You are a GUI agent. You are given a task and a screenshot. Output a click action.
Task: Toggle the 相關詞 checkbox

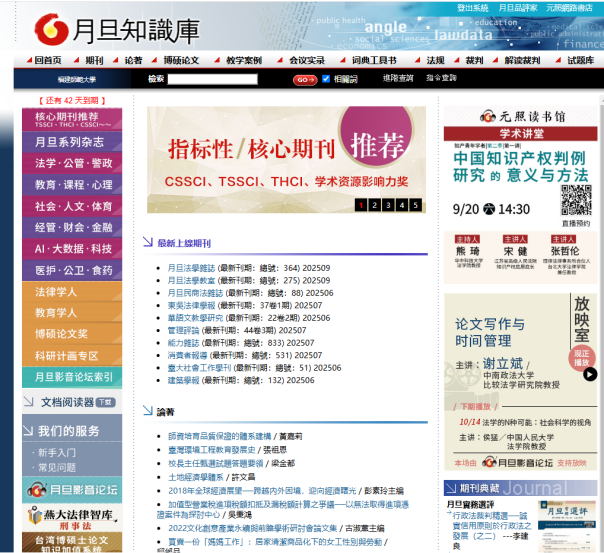tap(326, 79)
